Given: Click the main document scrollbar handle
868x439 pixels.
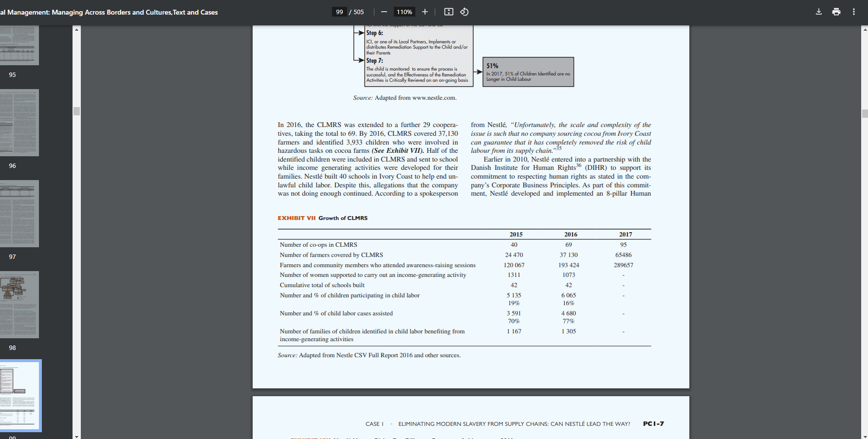Looking at the screenshot, I should coord(865,114).
